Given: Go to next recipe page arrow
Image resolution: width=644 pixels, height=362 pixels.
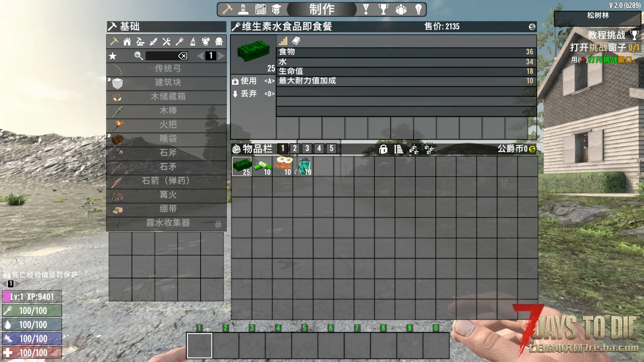Looking at the screenshot, I should 221,56.
